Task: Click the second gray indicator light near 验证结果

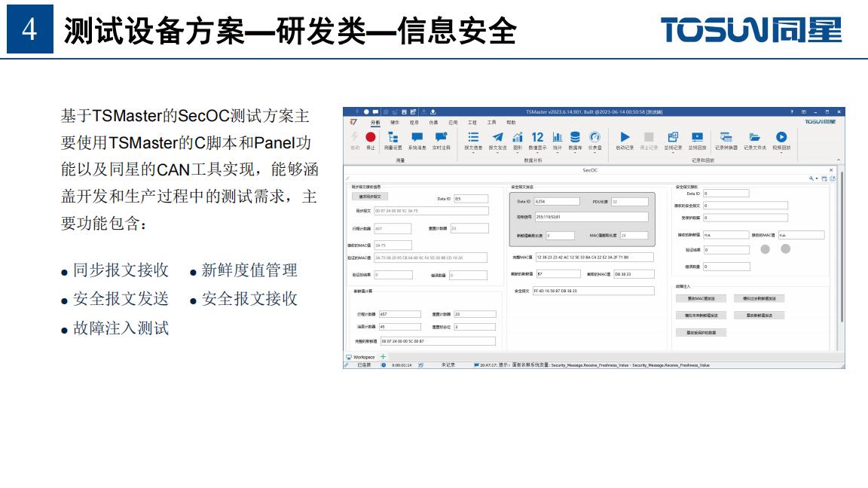Action: tap(786, 249)
